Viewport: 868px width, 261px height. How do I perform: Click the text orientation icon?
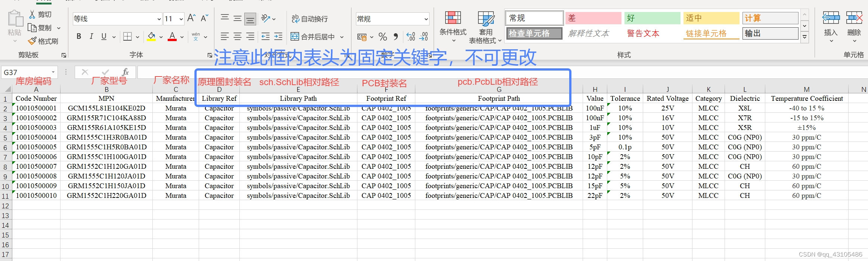[x=266, y=18]
